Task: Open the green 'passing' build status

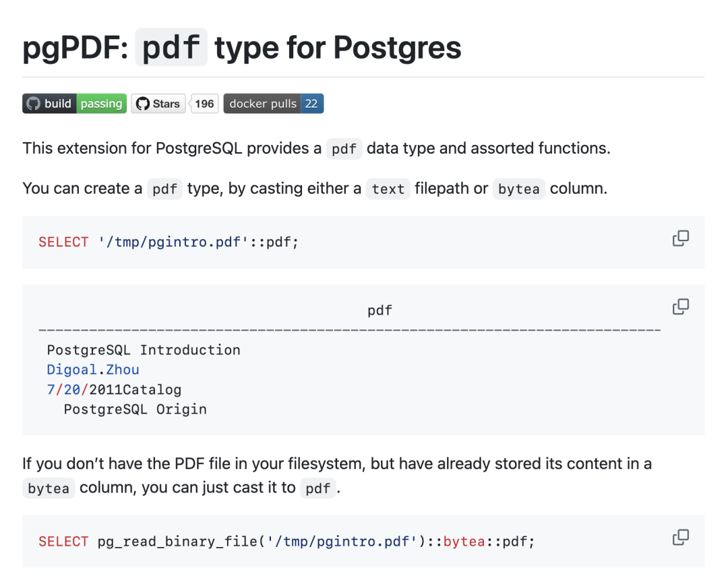Action: pyautogui.click(x=101, y=104)
